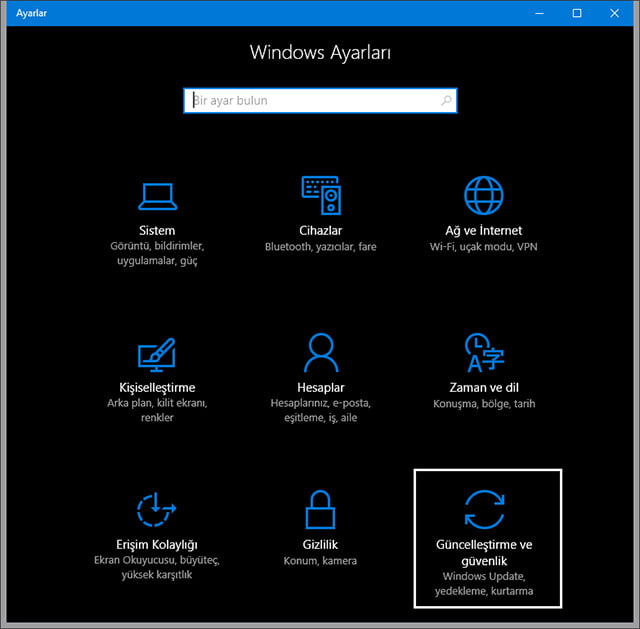Screen dimensions: 640x629
Task: Select the 'Kişiselleştirme' label
Action: [157, 388]
